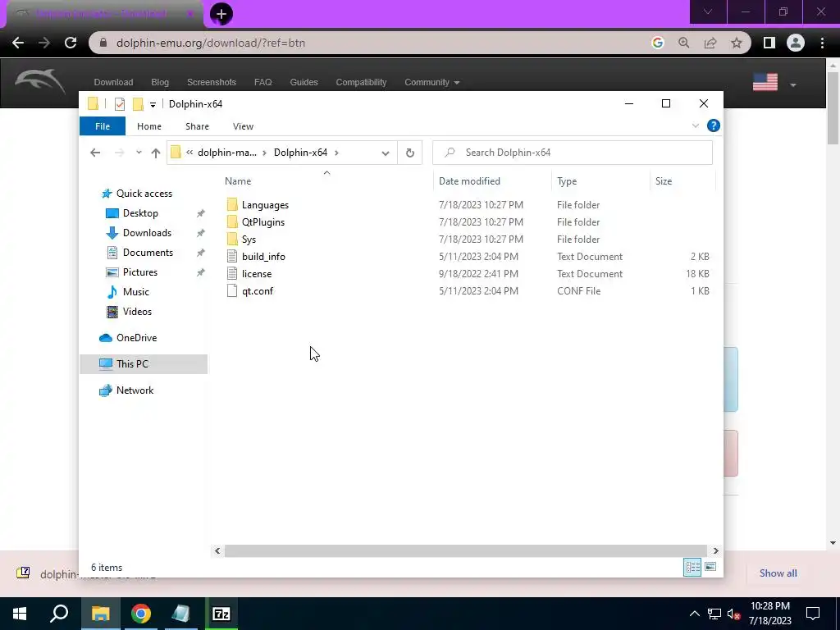The width and height of the screenshot is (840, 630).
Task: Click Chrome address bar URL
Action: 211,43
